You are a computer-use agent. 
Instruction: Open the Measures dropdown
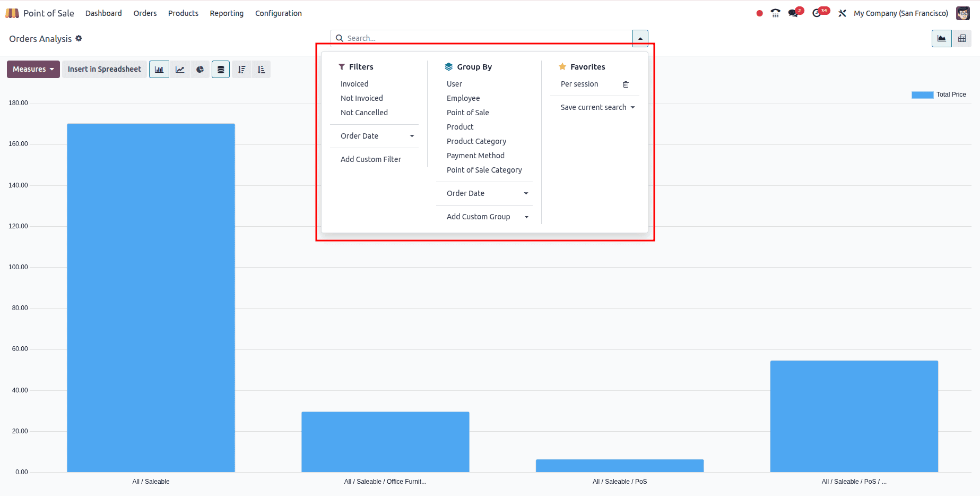[33, 69]
